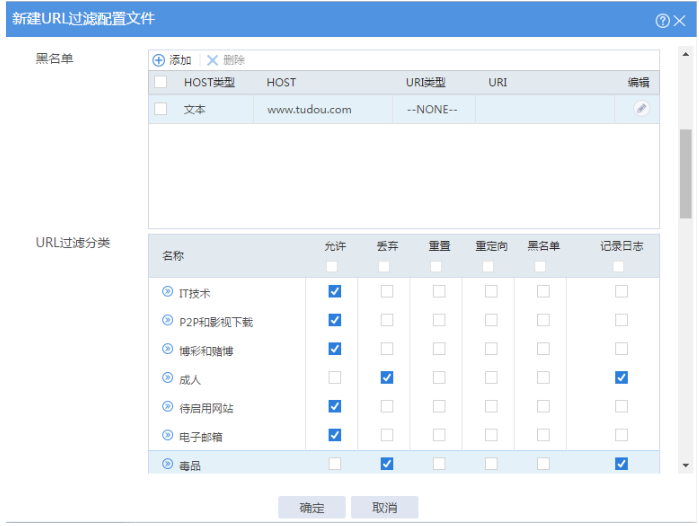Check the www.tudou.com row checkbox

pos(160,109)
